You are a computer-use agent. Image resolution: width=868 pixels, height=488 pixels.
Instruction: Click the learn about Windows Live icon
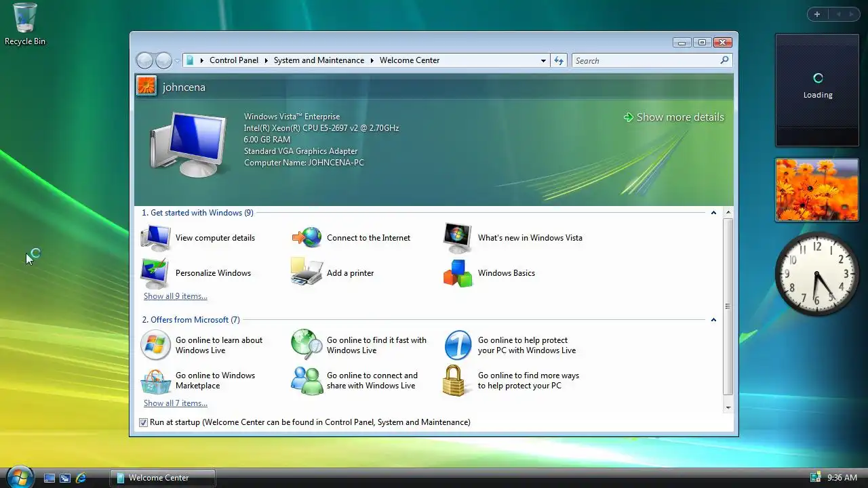[155, 345]
